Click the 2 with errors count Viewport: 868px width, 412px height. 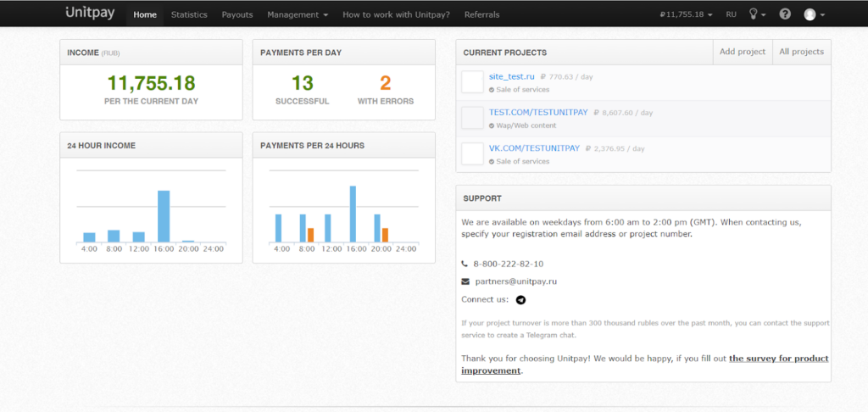point(386,83)
